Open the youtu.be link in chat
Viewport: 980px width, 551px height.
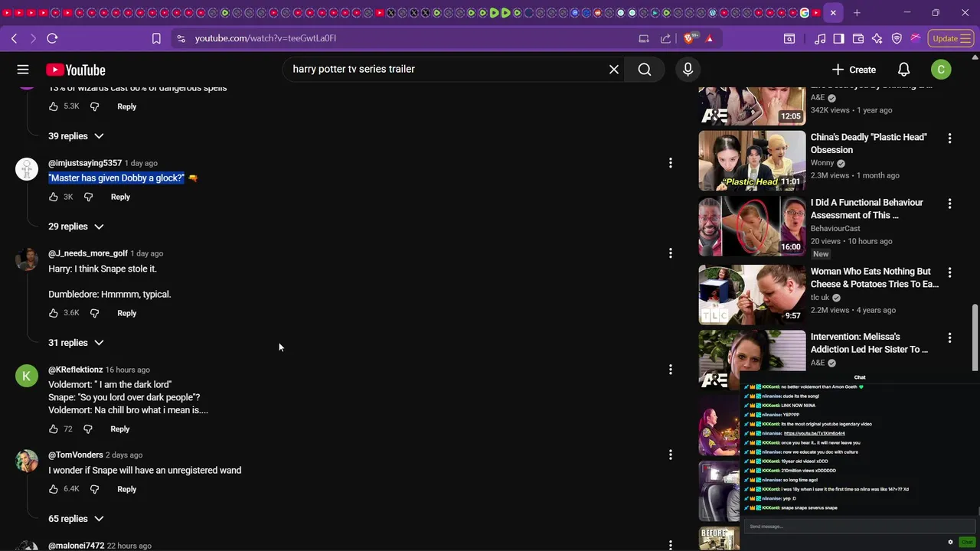point(814,433)
